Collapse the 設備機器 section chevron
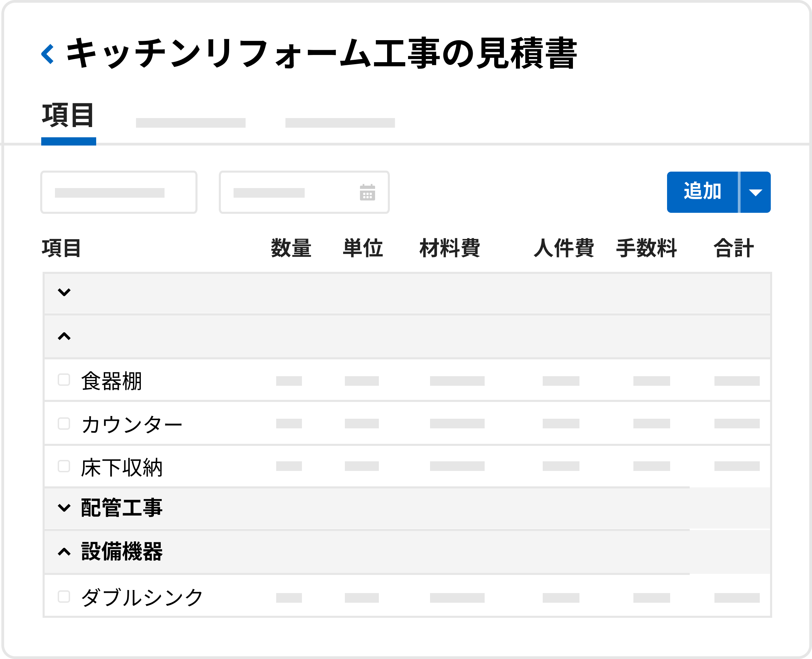Screen dimensions: 812x659 coord(64,552)
